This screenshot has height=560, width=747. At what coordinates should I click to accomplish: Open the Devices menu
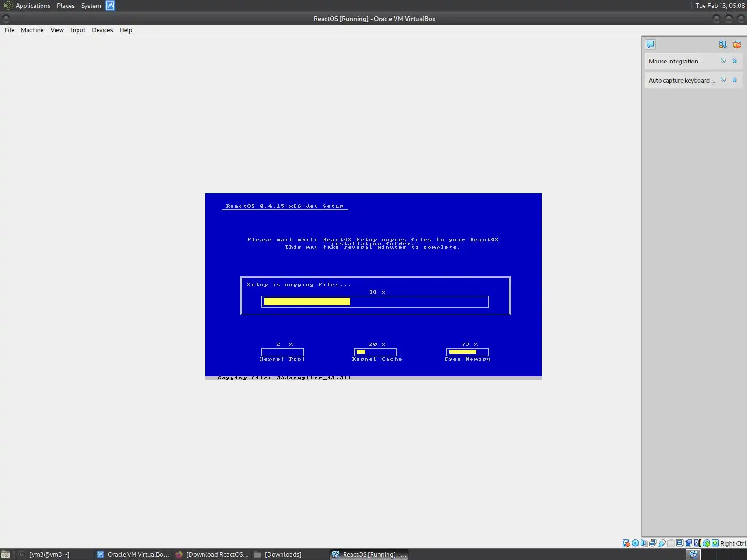tap(102, 30)
